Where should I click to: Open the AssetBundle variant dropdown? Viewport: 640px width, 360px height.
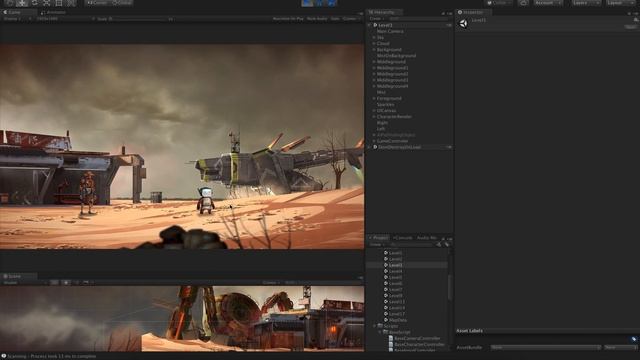pos(620,347)
